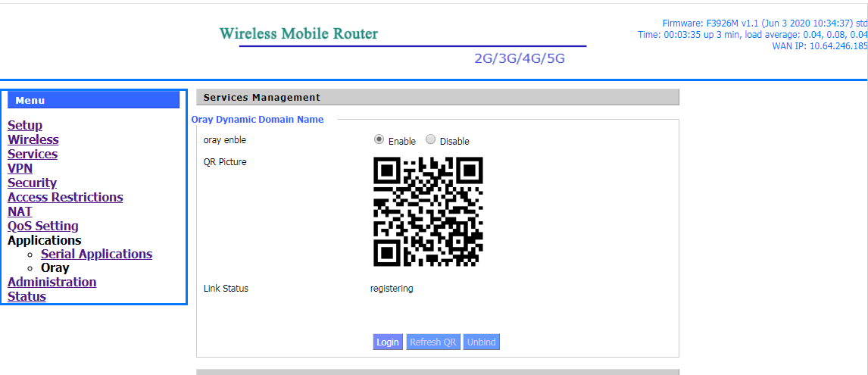Click the 'registering' link status text
Screen dimensions: 868x375
pyautogui.click(x=392, y=289)
